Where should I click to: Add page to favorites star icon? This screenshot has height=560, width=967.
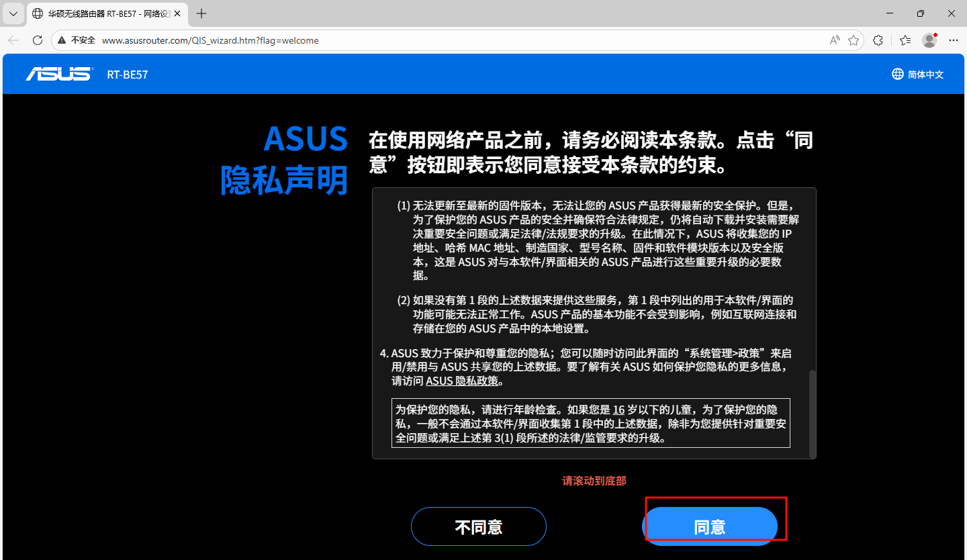pyautogui.click(x=854, y=40)
